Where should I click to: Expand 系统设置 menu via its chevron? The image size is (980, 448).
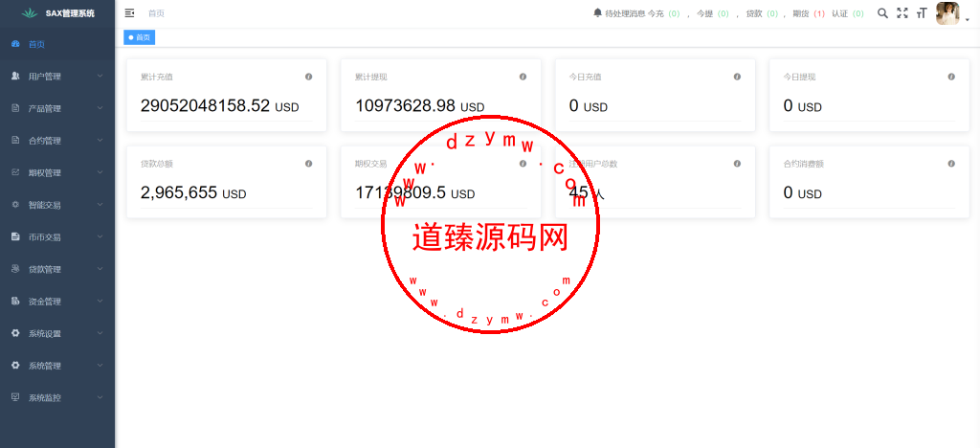click(100, 334)
